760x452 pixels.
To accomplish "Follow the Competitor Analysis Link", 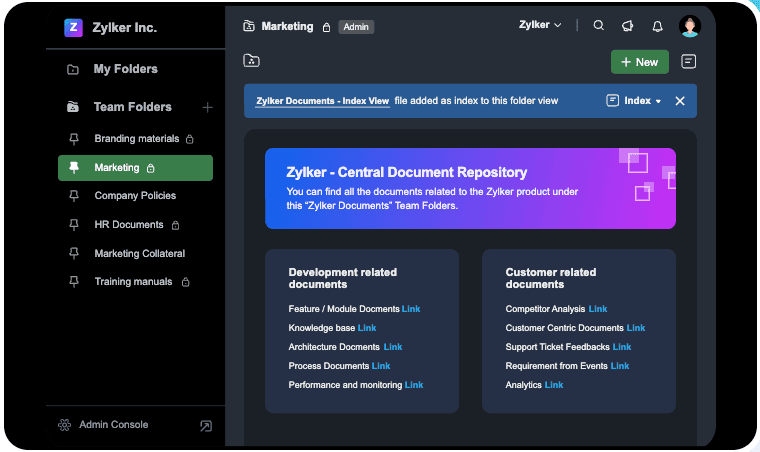I will click(x=598, y=309).
